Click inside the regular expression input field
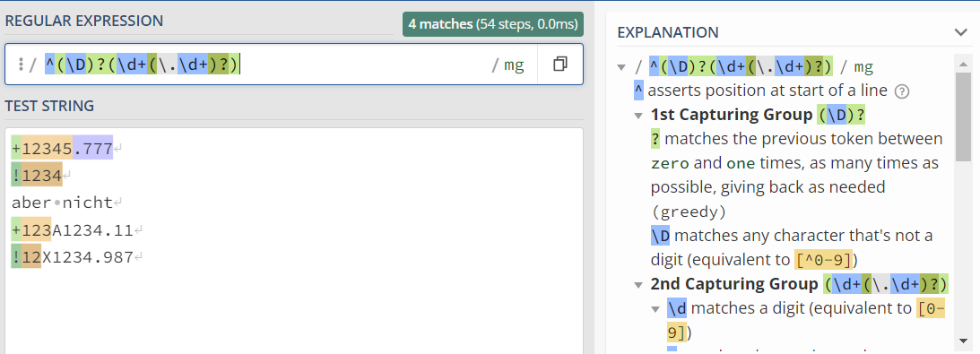This screenshot has width=980, height=354. pyautogui.click(x=263, y=64)
